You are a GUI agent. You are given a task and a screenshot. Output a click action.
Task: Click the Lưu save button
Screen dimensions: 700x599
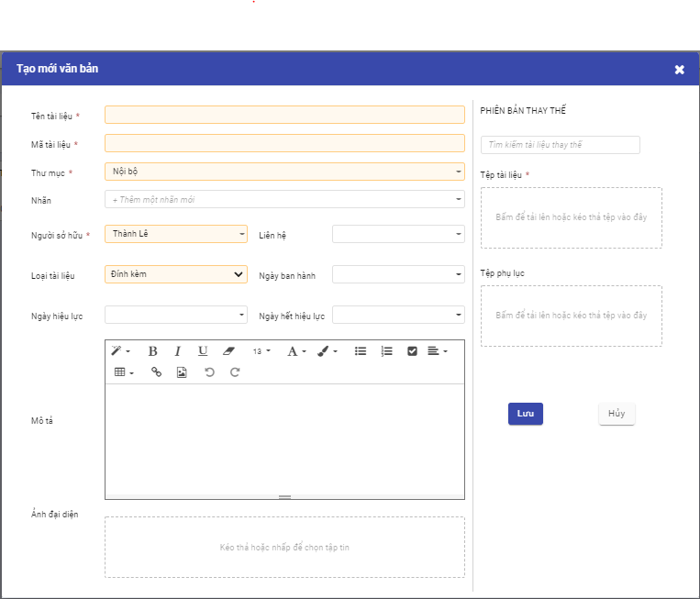(525, 414)
